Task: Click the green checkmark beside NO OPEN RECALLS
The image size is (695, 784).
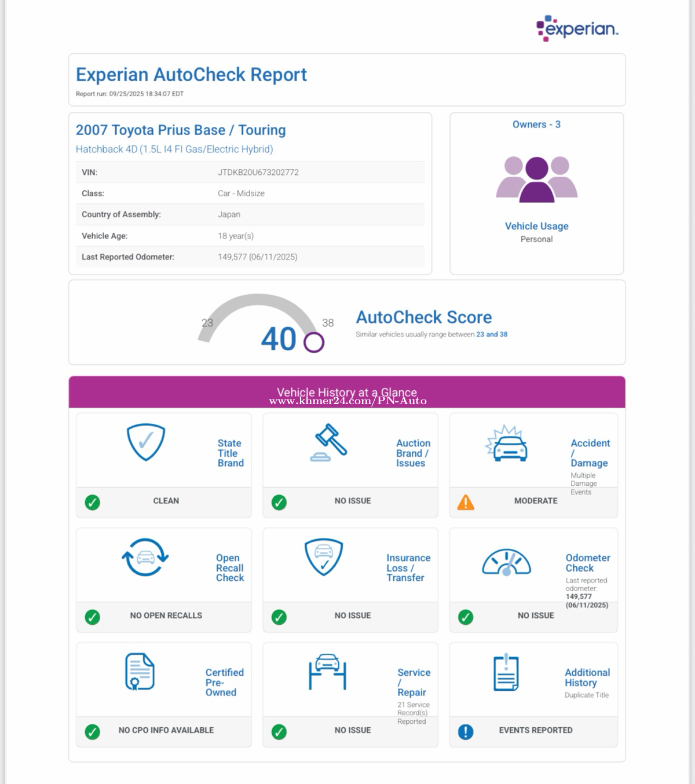Action: (x=93, y=617)
